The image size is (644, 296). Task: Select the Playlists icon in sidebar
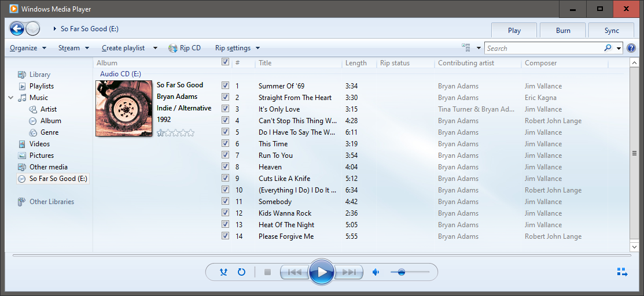[x=22, y=86]
